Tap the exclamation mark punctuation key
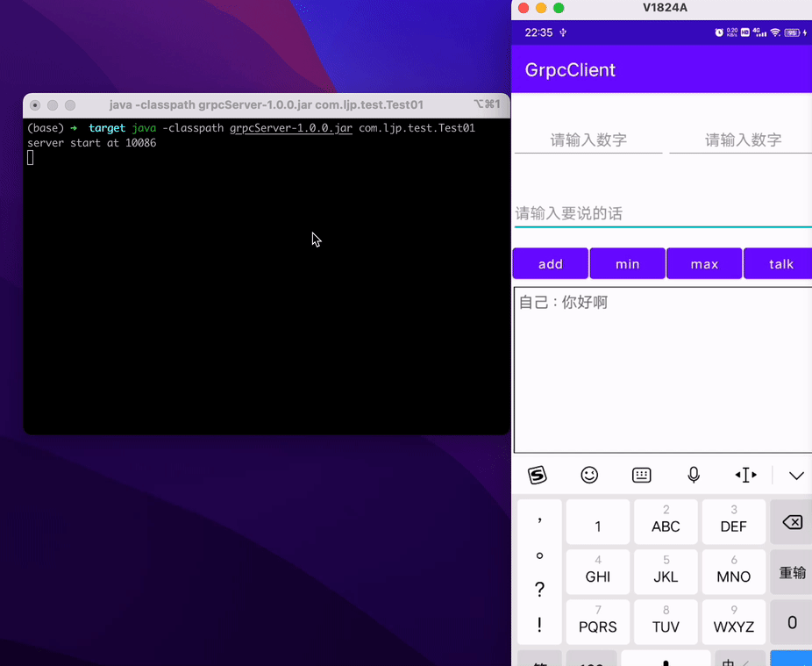 click(x=539, y=625)
